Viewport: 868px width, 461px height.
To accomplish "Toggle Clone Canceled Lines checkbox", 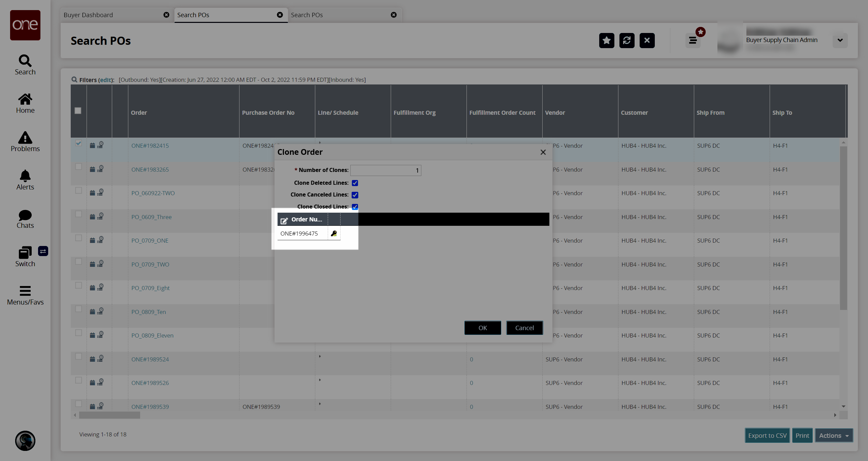I will pos(355,195).
